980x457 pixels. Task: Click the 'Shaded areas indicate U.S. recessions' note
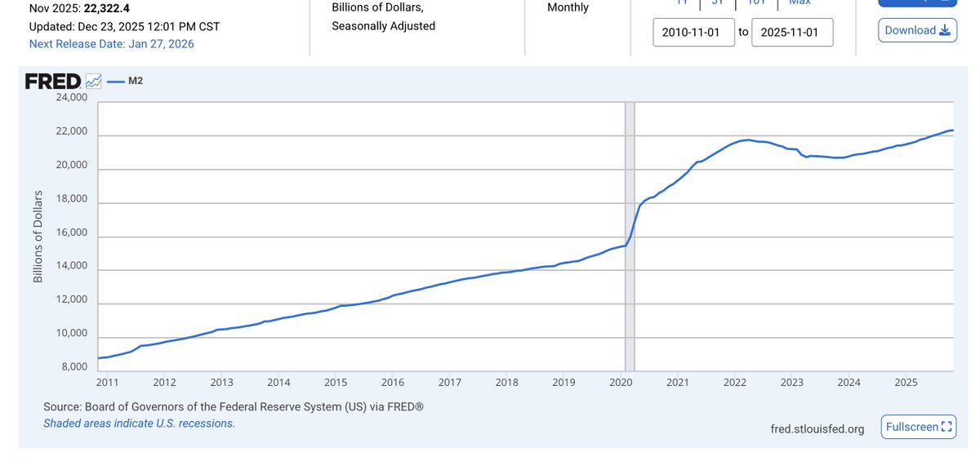(x=139, y=424)
